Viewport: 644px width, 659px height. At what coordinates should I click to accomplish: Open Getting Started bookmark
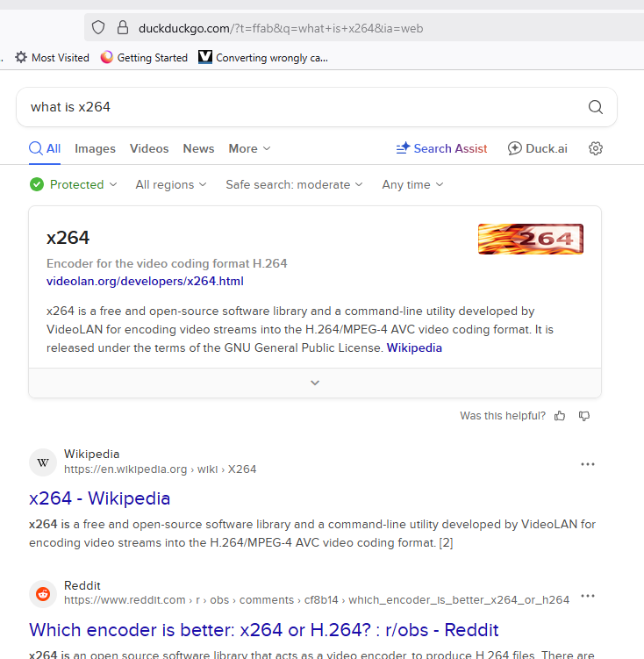[x=144, y=58]
